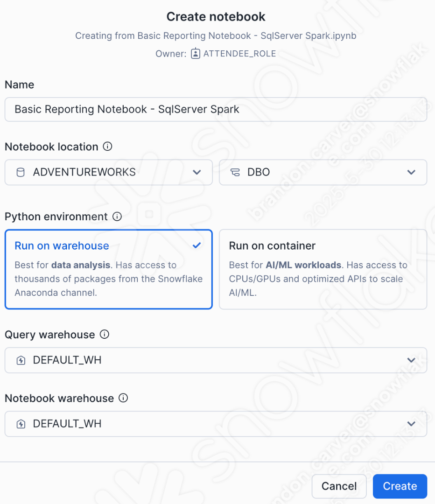Cancel the notebook creation dialog

(339, 486)
